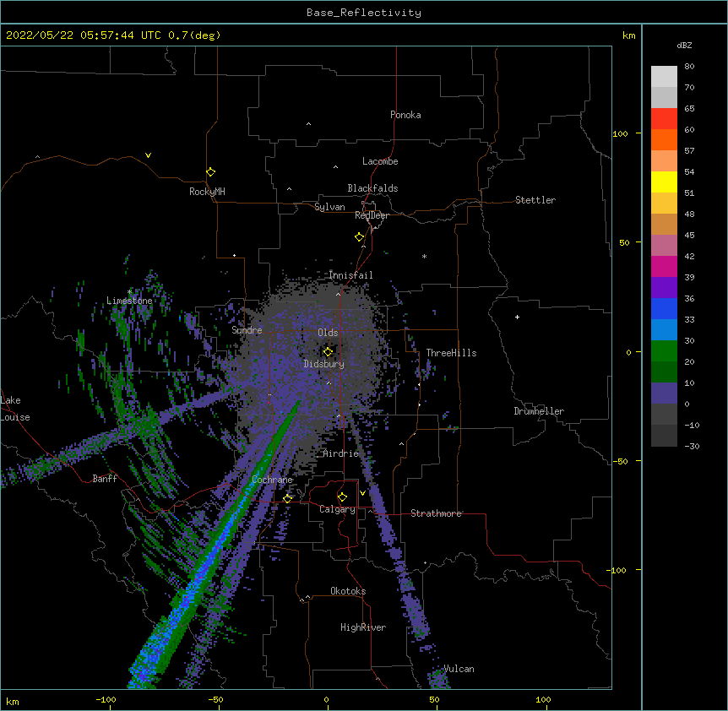This screenshot has width=728, height=711.
Task: Click the 0 tick on the bottom axis
Action: tap(326, 700)
